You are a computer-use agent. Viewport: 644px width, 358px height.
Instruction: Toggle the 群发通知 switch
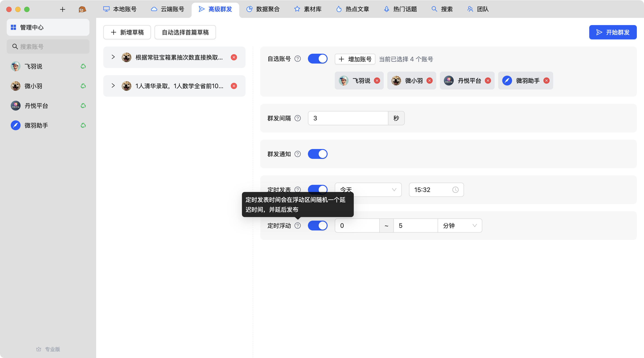(318, 154)
